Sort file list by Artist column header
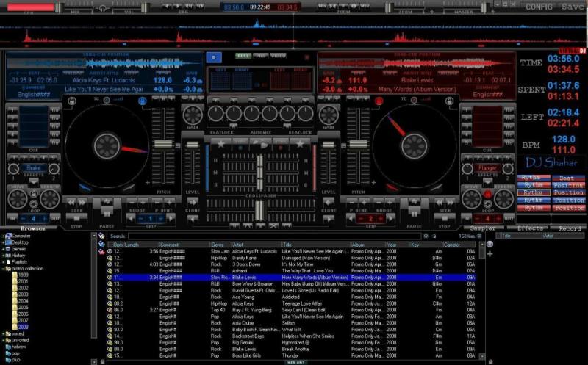Viewport: 588px width, 365px height. tap(256, 245)
